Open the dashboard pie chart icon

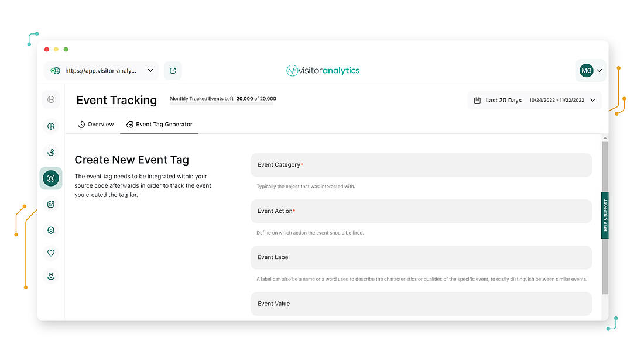[51, 126]
